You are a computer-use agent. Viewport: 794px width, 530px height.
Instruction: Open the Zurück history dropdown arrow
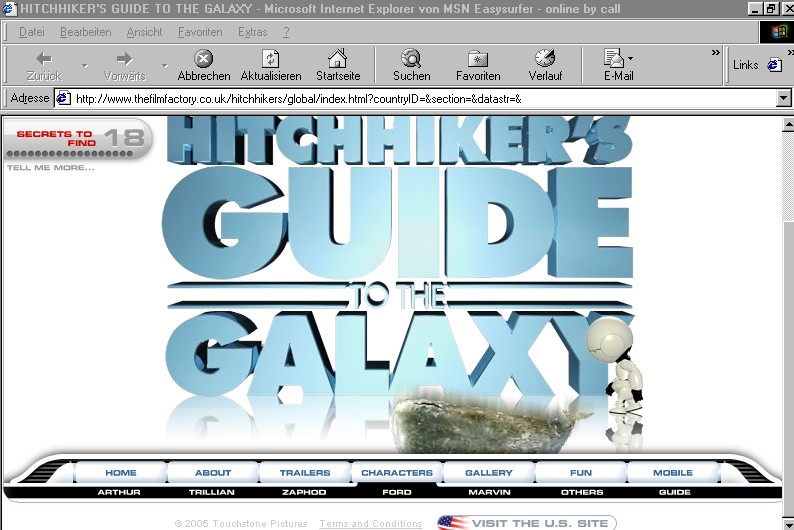[84, 67]
